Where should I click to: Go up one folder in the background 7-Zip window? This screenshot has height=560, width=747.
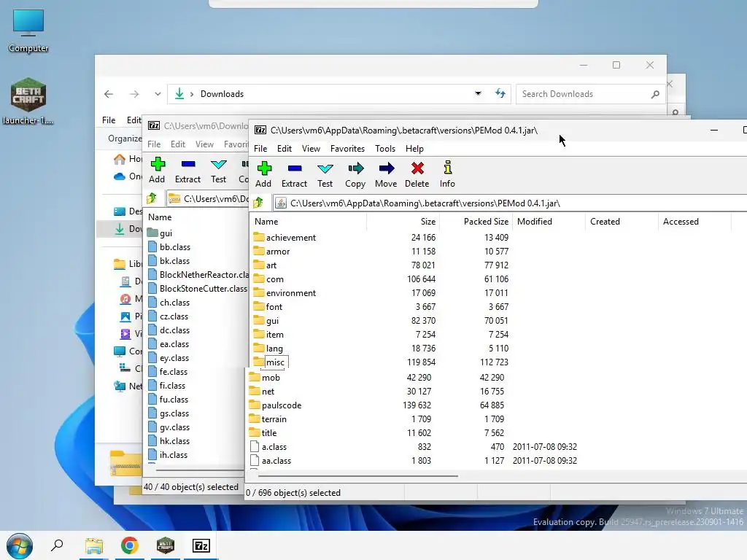click(x=152, y=198)
